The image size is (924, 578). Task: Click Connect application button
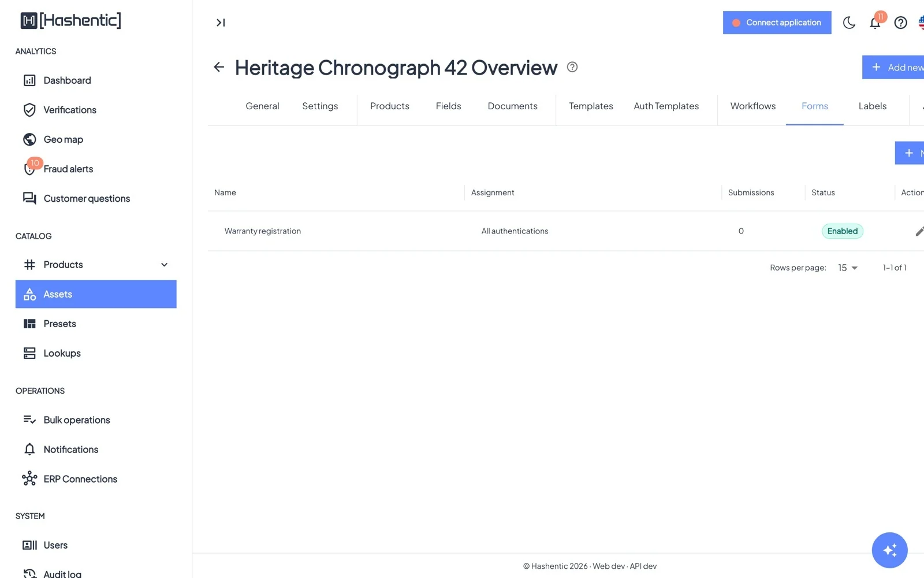[x=777, y=23]
